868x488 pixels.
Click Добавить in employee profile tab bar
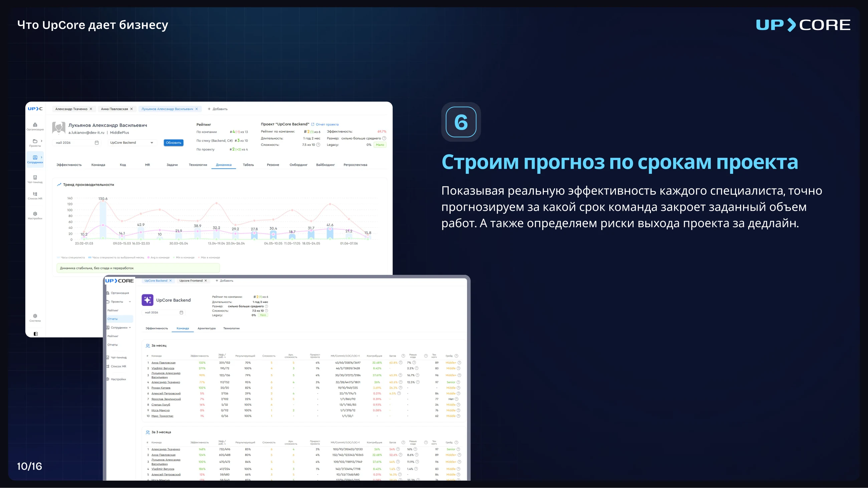218,109
